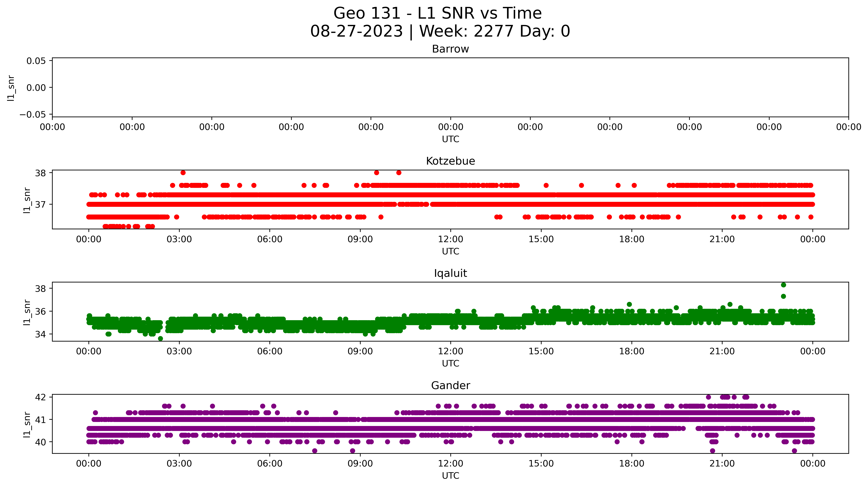Click the "42" y-tick in Gander plot
Image resolution: width=868 pixels, height=487 pixels.
(40, 397)
